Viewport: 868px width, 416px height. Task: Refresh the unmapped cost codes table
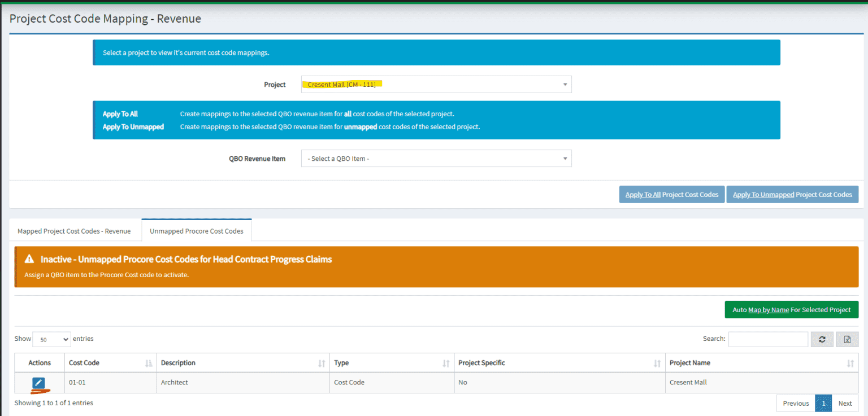[x=822, y=339]
